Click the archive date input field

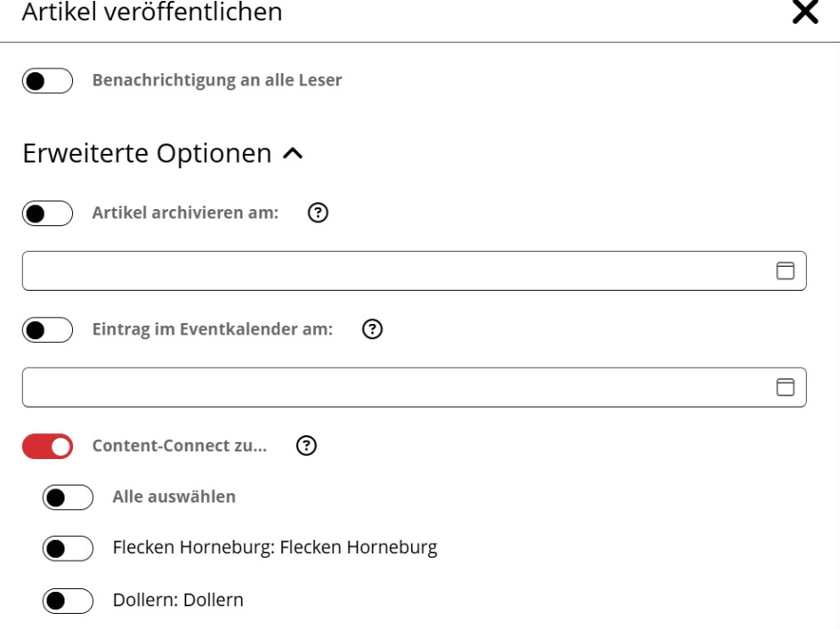tap(392, 271)
